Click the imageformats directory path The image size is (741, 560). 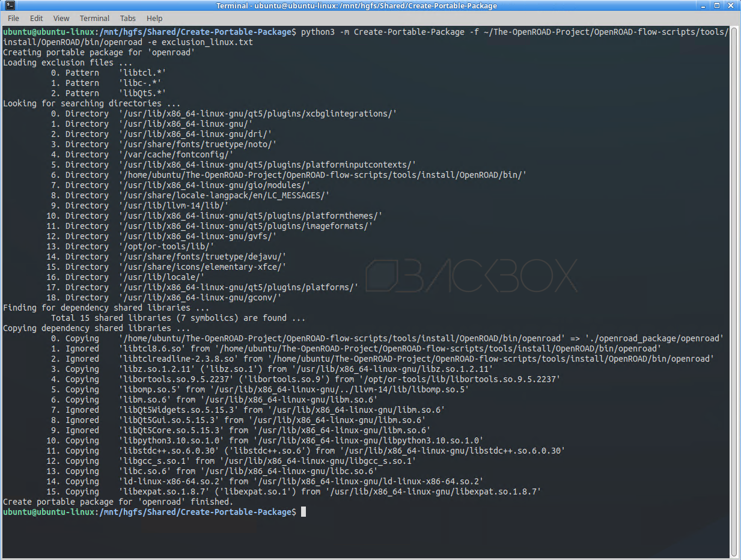[246, 226]
